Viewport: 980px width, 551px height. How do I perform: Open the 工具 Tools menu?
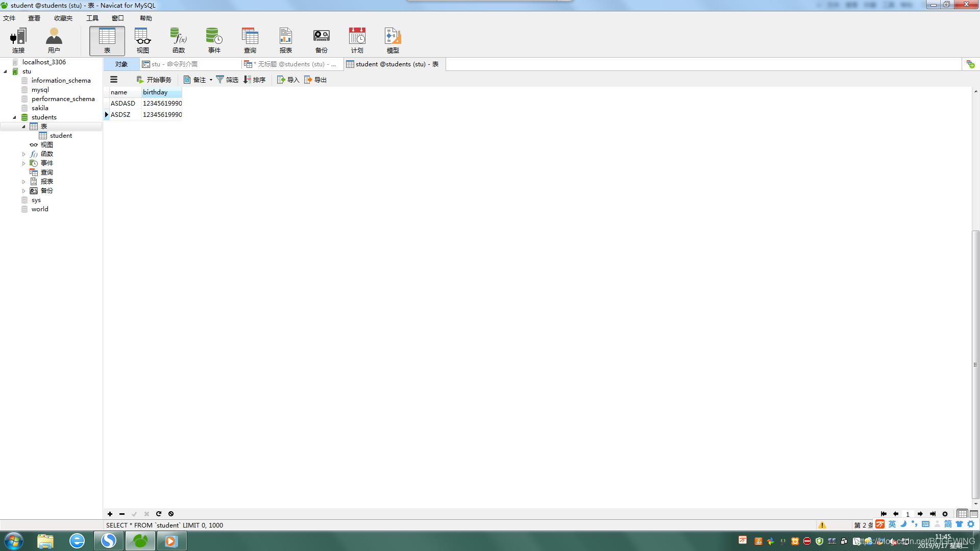[x=92, y=18]
